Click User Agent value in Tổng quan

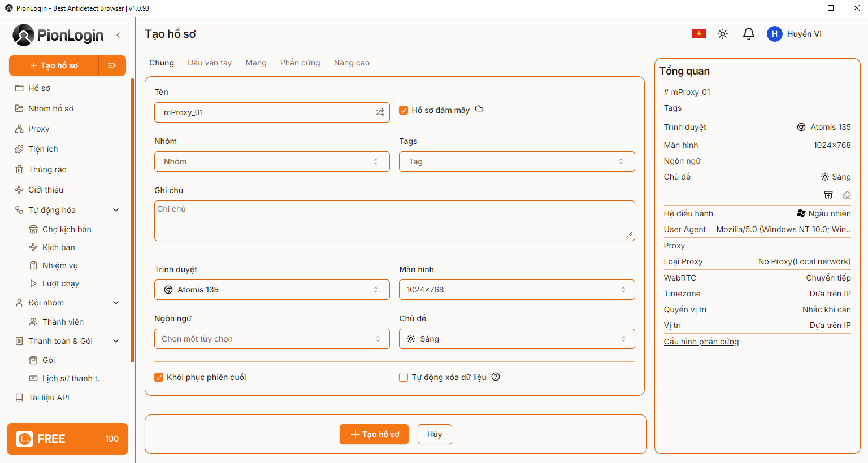[783, 229]
